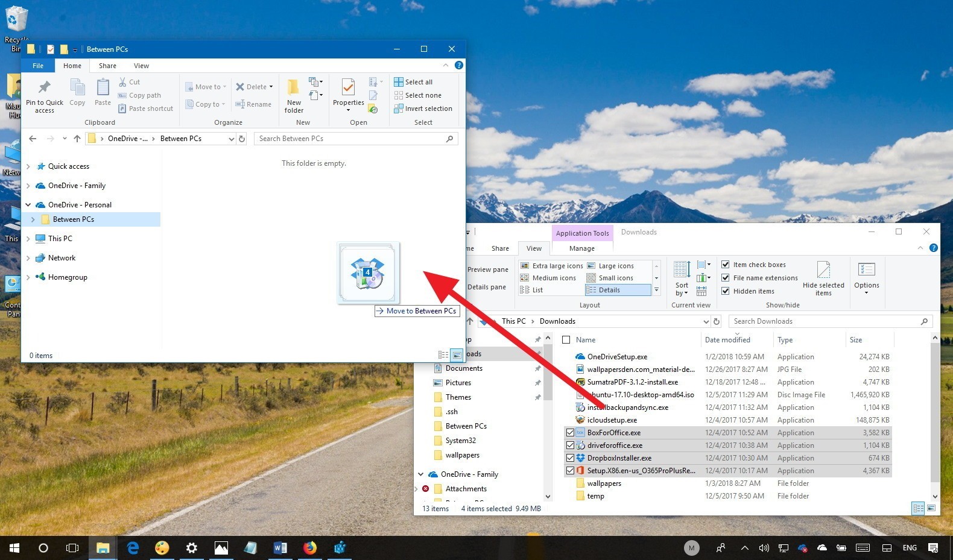953x560 pixels.
Task: Collapse OneDrive - Personal tree node
Action: point(28,205)
